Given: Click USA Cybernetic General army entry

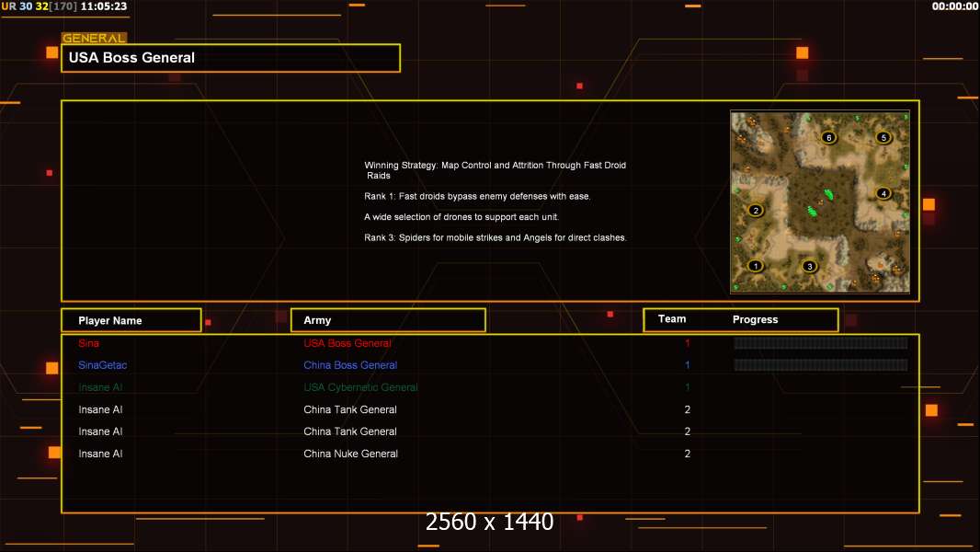Looking at the screenshot, I should pyautogui.click(x=360, y=387).
